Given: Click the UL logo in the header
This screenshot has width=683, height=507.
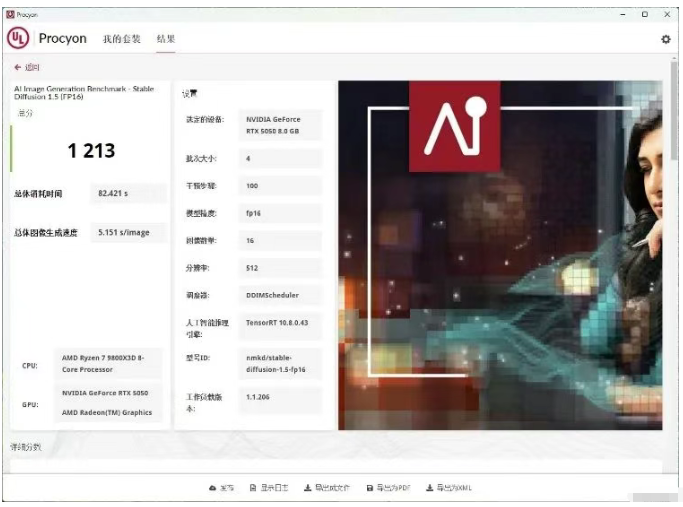Looking at the screenshot, I should (x=18, y=38).
